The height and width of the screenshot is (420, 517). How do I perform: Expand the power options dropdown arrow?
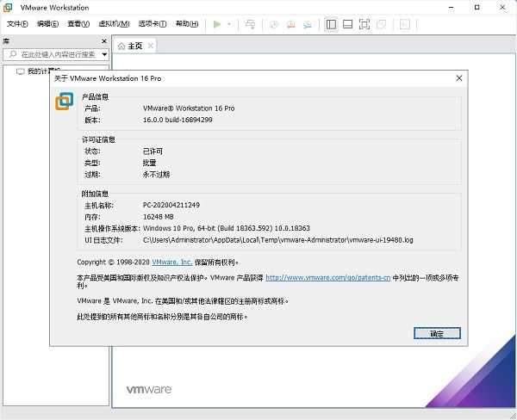coord(229,24)
